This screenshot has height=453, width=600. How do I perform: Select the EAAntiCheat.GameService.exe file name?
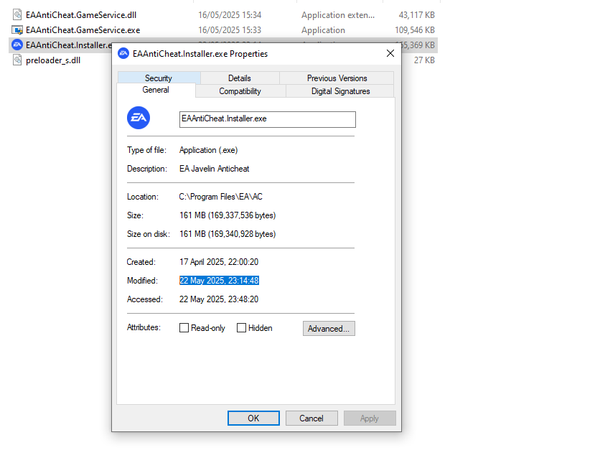[x=83, y=30]
